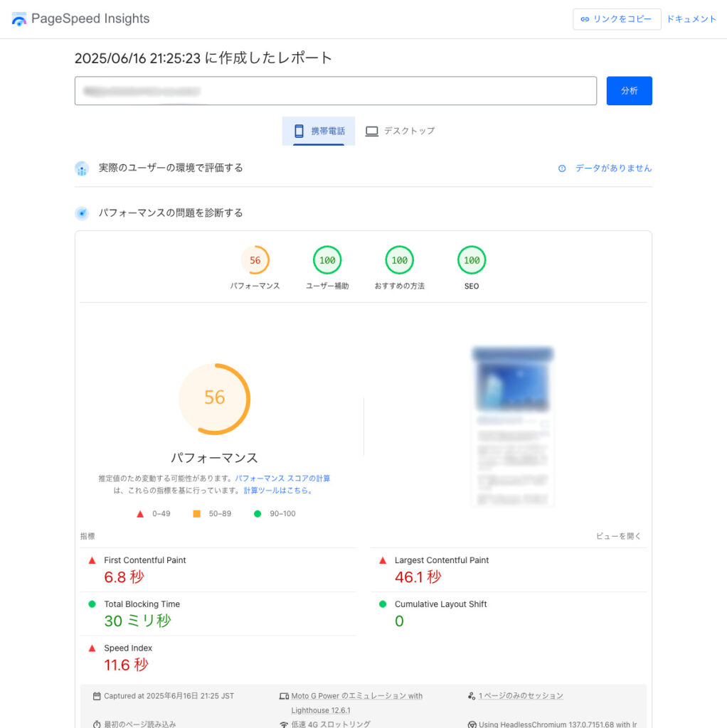727x728 pixels.
Task: Open the パフォーマンス スコアの計算 link
Action: 282,478
